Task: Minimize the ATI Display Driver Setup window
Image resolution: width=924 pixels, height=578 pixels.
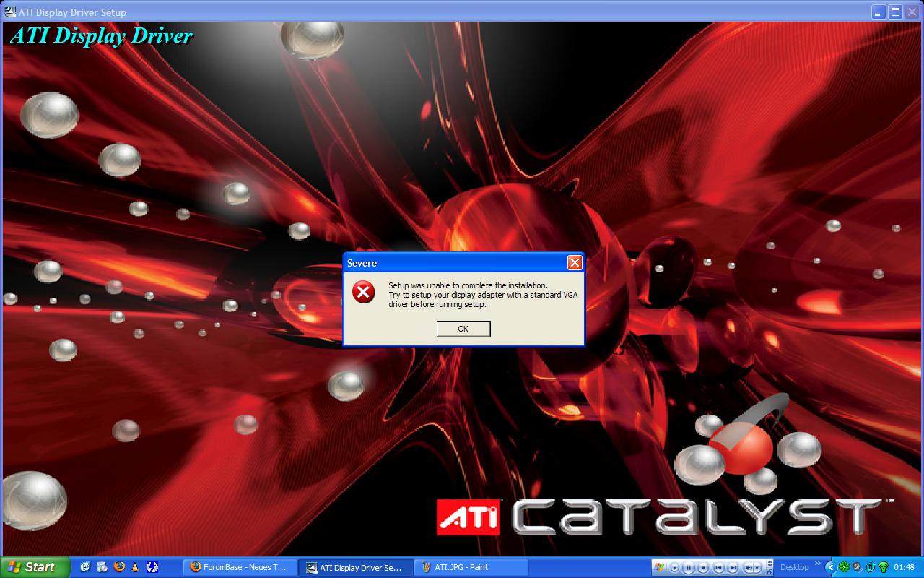Action: click(x=879, y=12)
